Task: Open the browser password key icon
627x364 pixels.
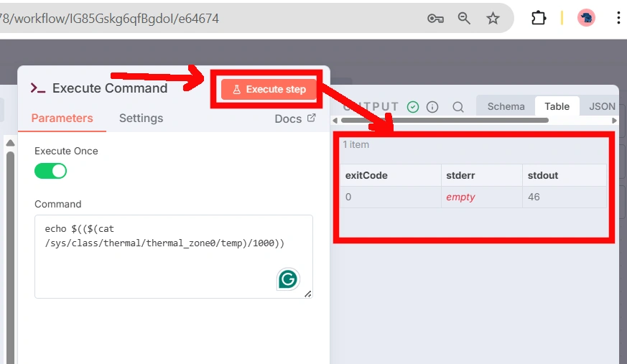Action: point(435,19)
